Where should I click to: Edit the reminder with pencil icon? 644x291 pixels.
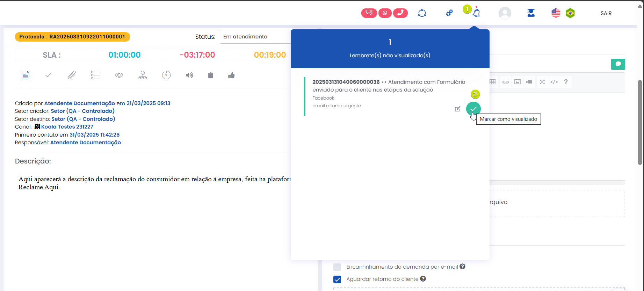[457, 109]
